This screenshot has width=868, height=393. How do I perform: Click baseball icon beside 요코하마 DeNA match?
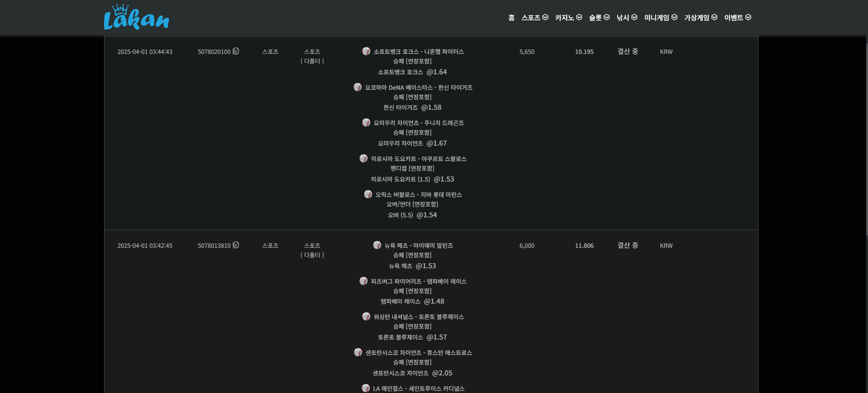pos(358,87)
